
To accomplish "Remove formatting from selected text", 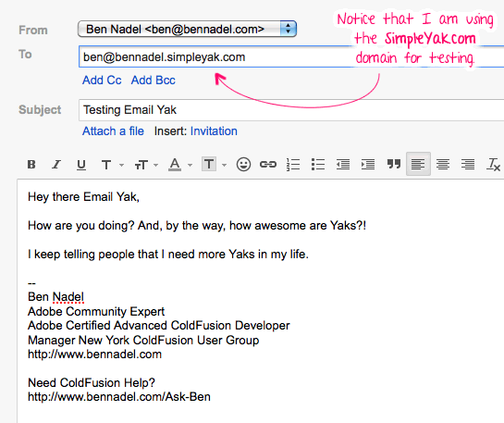I will coord(493,165).
